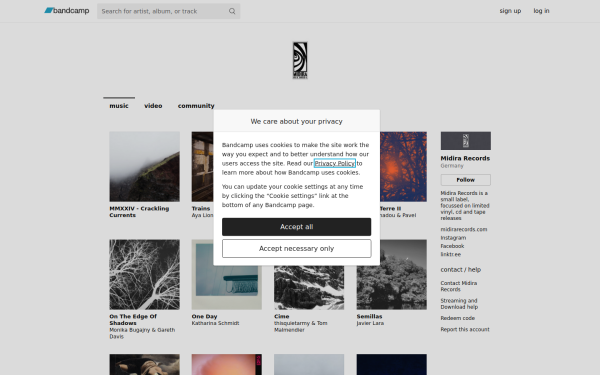Click the Redeem code link
The width and height of the screenshot is (600, 375).
(457, 318)
